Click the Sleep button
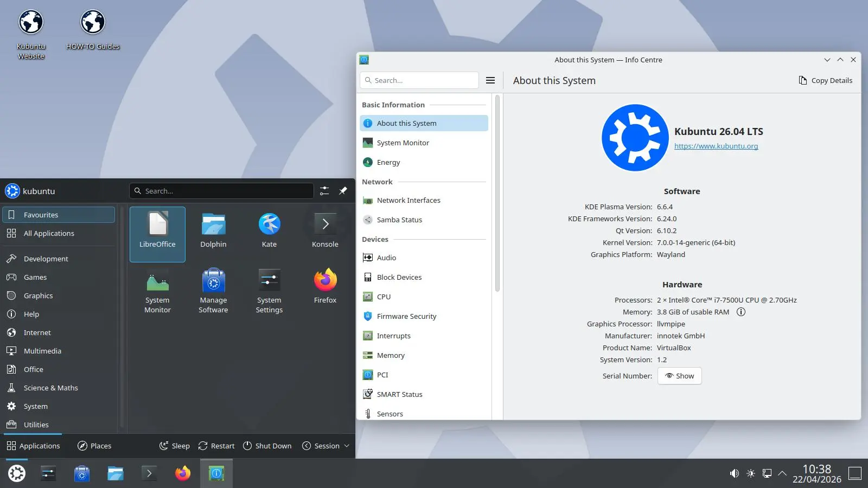The image size is (868, 488). [174, 446]
